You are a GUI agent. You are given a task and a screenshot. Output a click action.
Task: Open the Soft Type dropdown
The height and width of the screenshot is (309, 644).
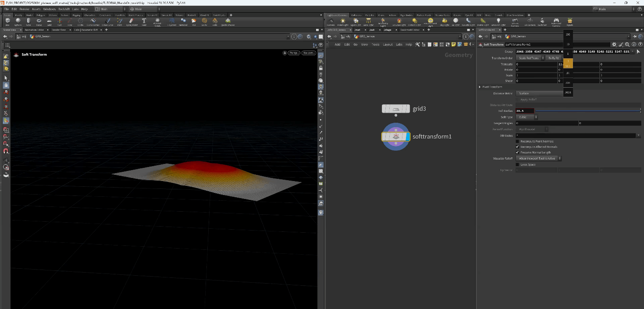[527, 117]
